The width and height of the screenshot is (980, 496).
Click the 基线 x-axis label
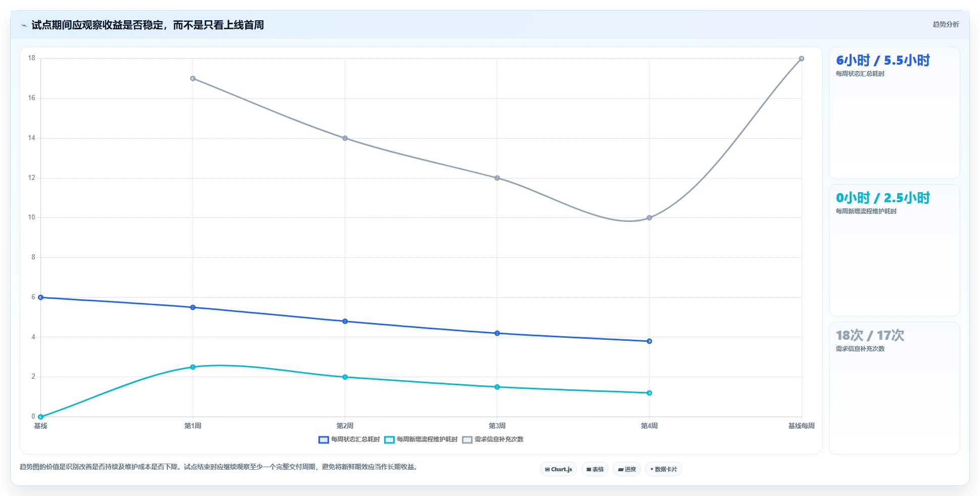pos(40,426)
